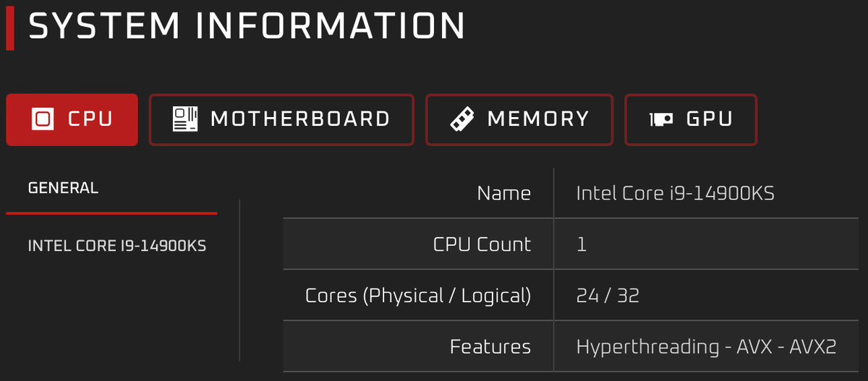Click the CPU Count value 1
868x381 pixels.
click(582, 244)
